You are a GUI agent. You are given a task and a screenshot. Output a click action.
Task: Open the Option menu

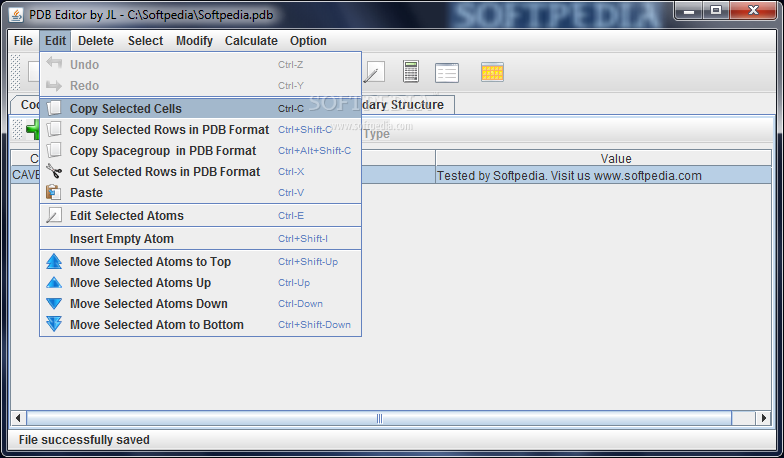tap(308, 40)
